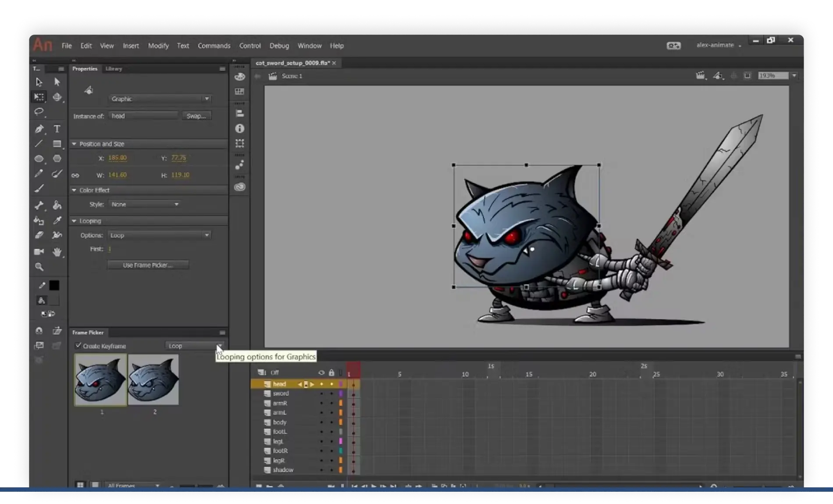Select the Bone tool

tap(39, 205)
